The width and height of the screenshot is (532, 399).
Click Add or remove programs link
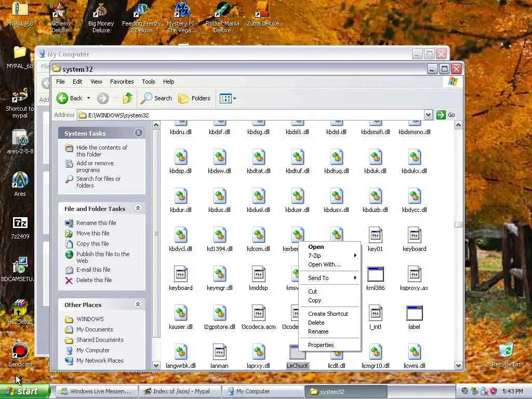point(95,167)
